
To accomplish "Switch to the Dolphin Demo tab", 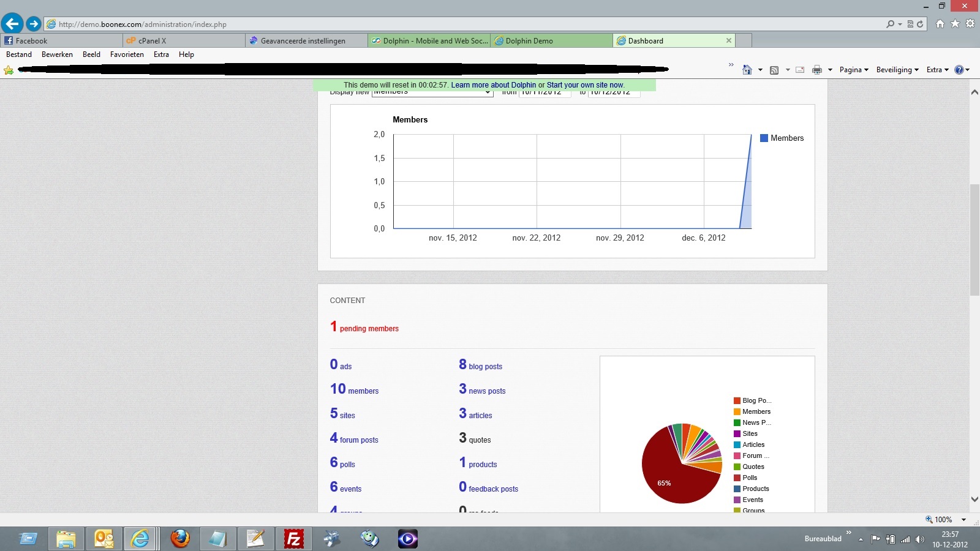I will coord(551,41).
